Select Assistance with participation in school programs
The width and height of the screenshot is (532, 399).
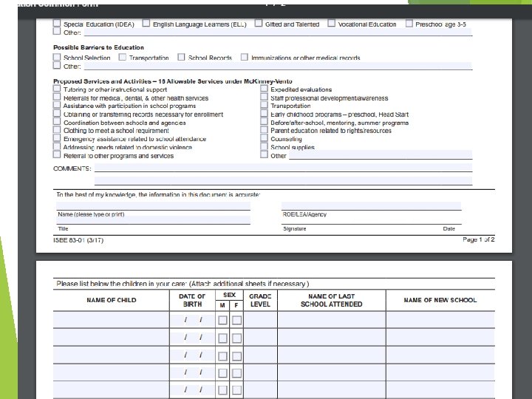pos(57,105)
